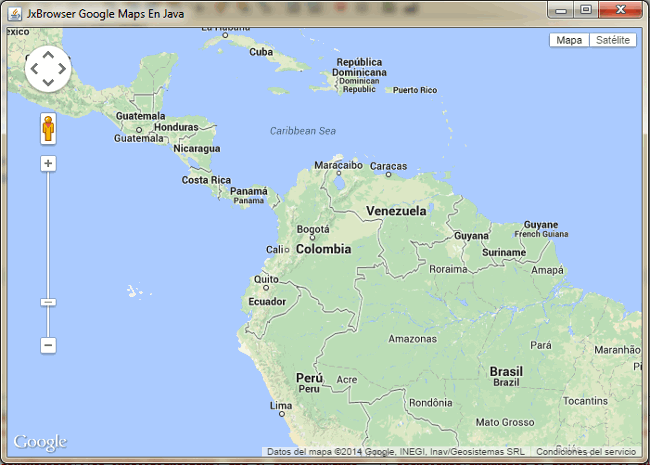
Task: Pan the map up with the arrow
Action: [48, 55]
